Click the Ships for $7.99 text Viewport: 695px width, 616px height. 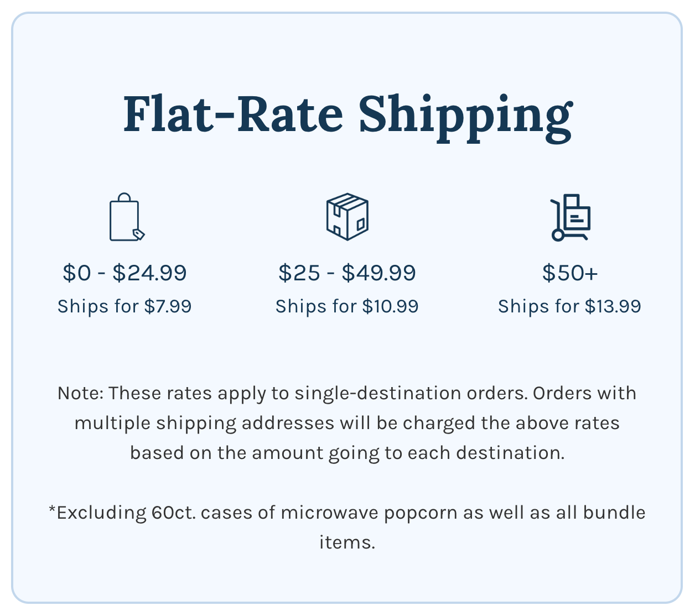pyautogui.click(x=125, y=306)
